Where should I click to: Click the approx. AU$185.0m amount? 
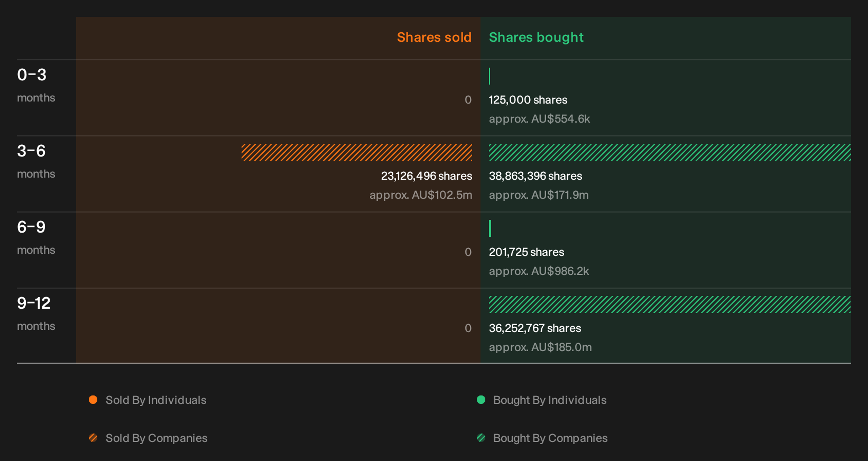[540, 347]
